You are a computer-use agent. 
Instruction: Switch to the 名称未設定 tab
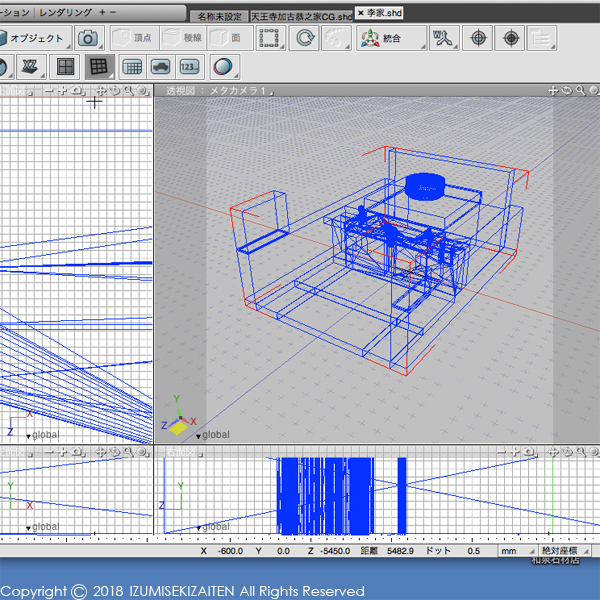(218, 15)
